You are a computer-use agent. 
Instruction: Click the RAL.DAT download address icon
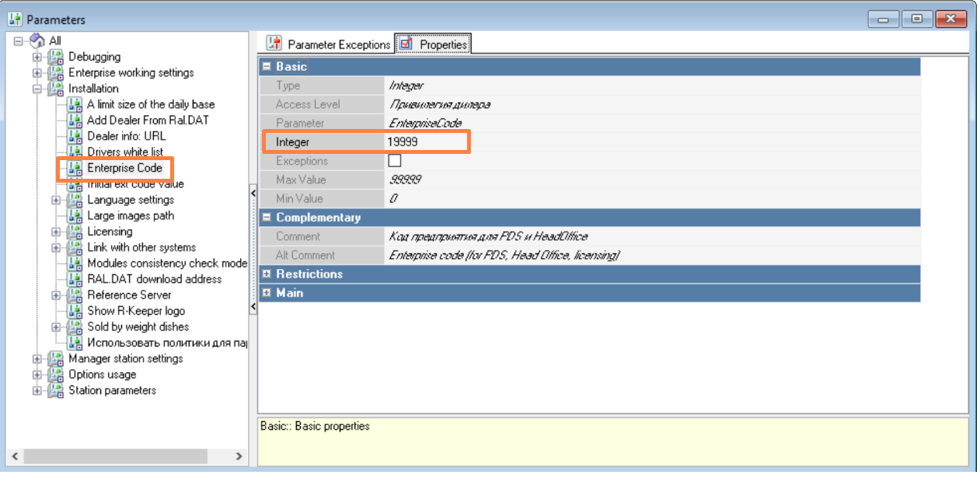75,279
